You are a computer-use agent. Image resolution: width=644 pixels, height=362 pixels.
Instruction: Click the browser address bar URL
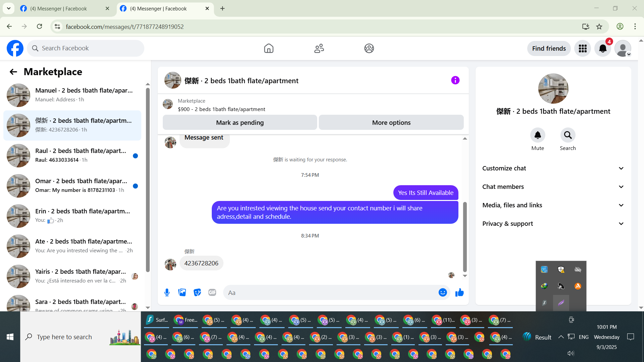click(x=125, y=27)
